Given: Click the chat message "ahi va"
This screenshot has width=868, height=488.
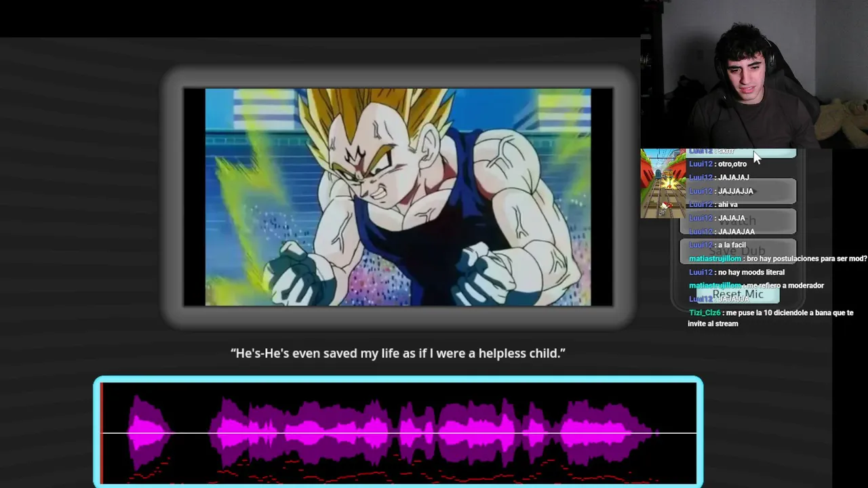Looking at the screenshot, I should tap(728, 205).
